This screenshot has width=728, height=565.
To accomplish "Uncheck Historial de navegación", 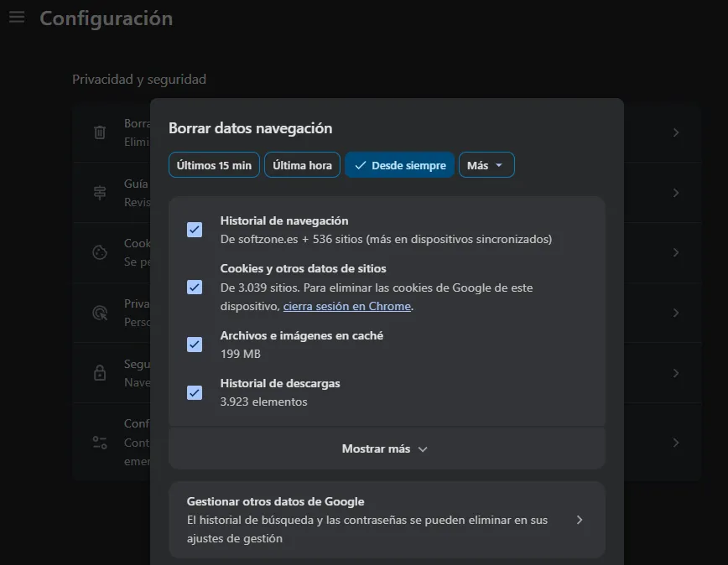I will [x=194, y=230].
